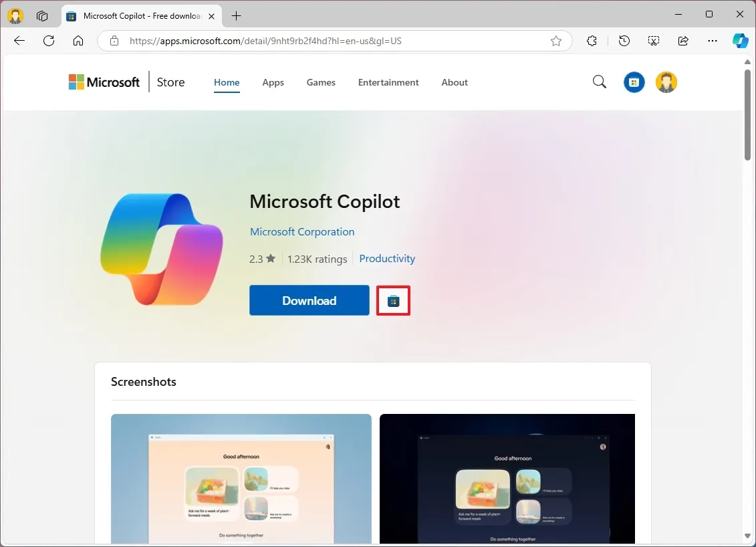Open the Copilot sidebar icon
Screen dimensions: 756x547
click(740, 41)
